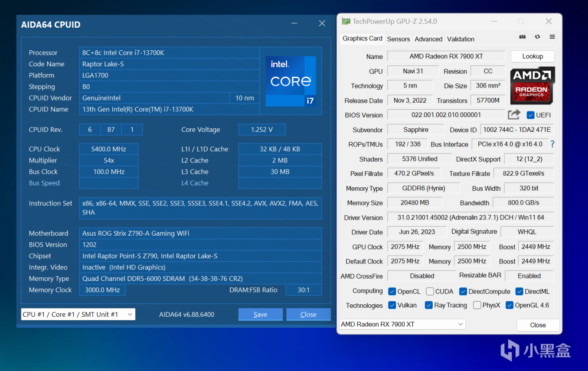This screenshot has width=588, height=371.
Task: Toggle the CUDA checkbox
Action: click(430, 292)
